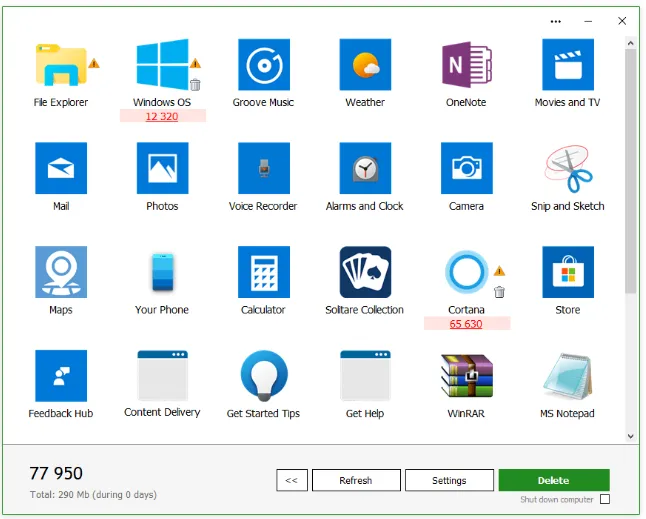Click the warning triangle next to Cortana
Screen dimensions: 646x519
pos(499,271)
